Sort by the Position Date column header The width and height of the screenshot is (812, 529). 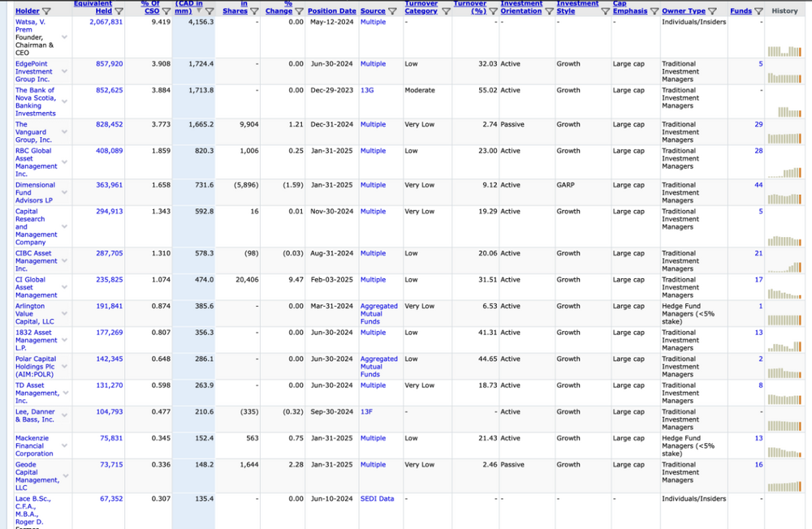pyautogui.click(x=332, y=11)
